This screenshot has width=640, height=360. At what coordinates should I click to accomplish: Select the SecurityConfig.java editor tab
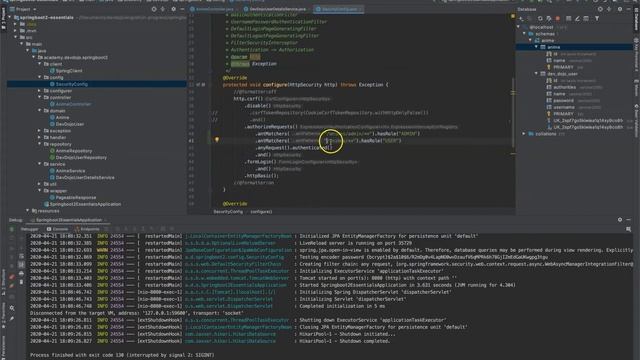click(339, 9)
